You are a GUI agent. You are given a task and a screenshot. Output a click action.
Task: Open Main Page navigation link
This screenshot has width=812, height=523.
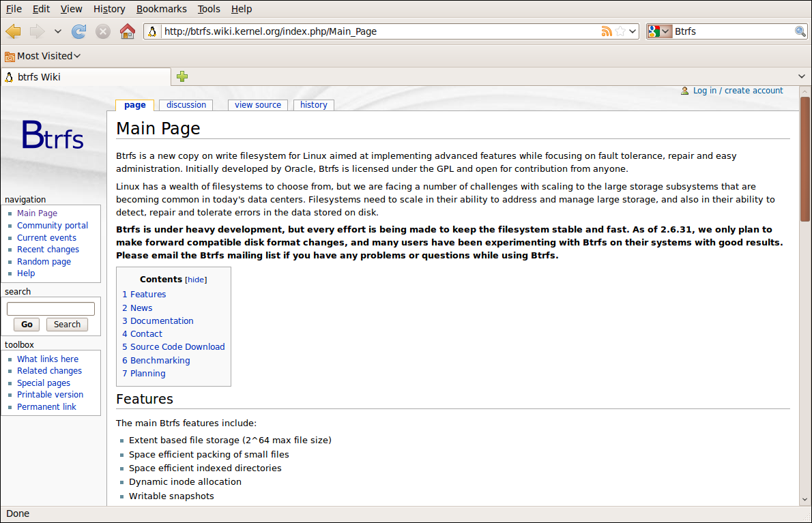[x=38, y=213]
